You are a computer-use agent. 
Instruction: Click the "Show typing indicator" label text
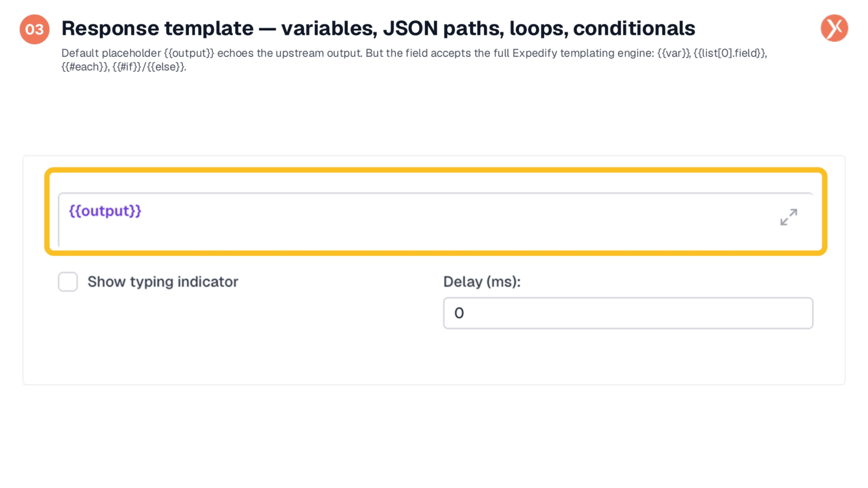pyautogui.click(x=163, y=281)
